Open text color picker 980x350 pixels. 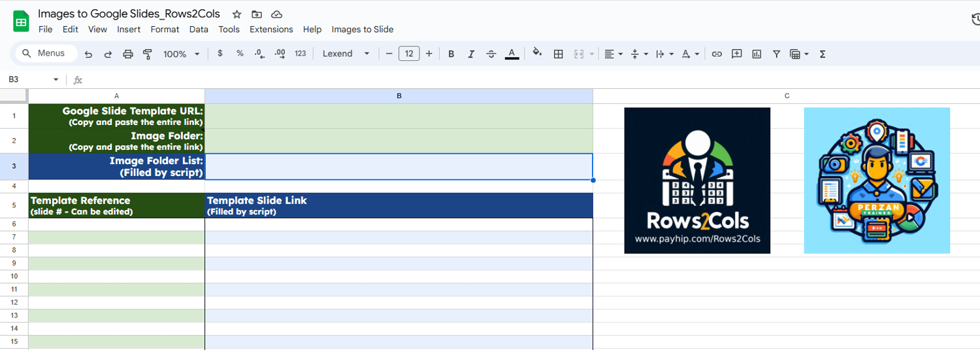coord(512,54)
